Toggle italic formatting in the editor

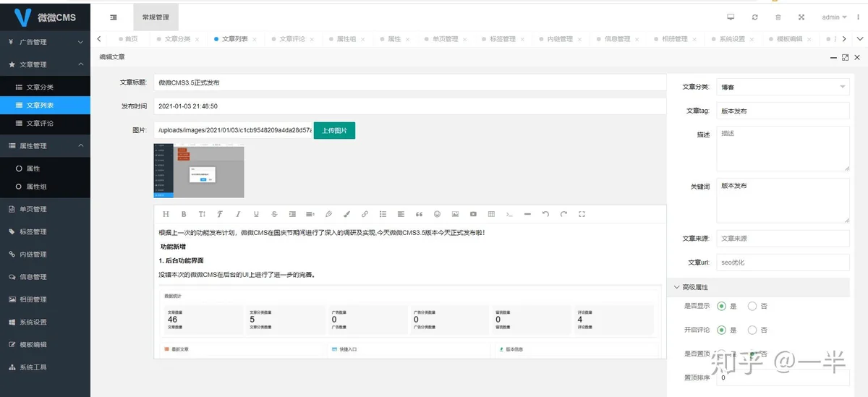(238, 214)
